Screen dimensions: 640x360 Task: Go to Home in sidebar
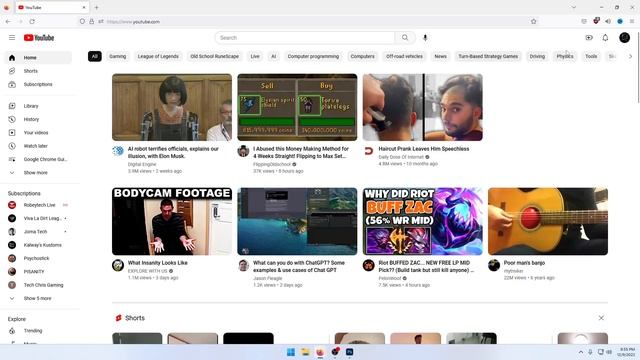tap(38, 58)
